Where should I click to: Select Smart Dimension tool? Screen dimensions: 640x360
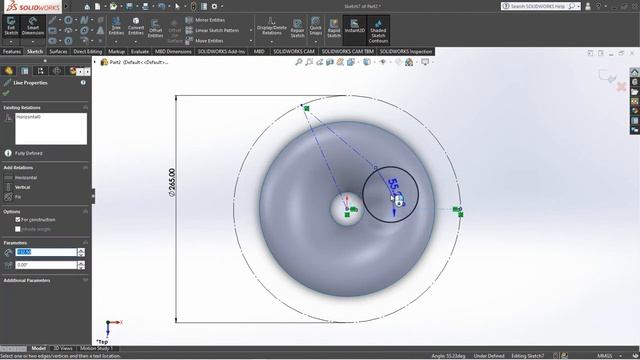tap(33, 26)
